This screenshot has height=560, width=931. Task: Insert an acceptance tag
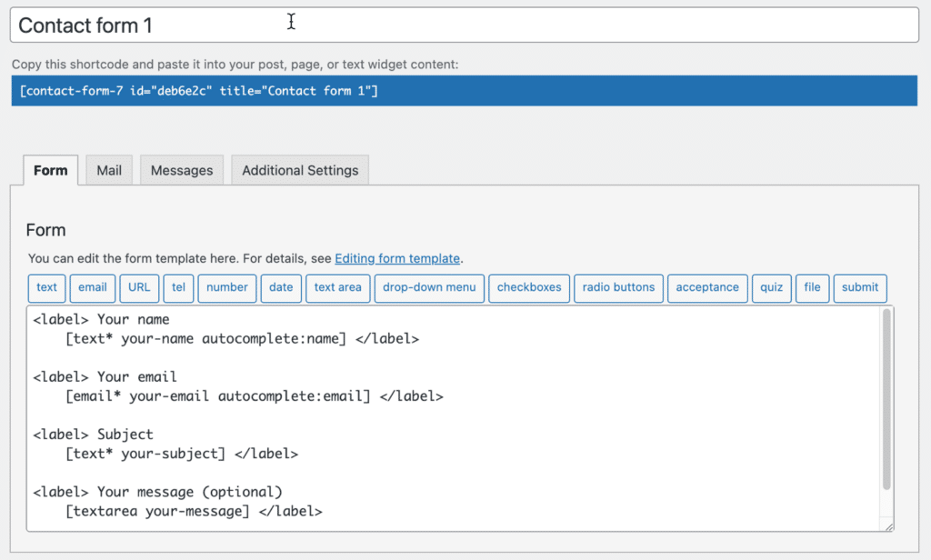[x=707, y=287]
